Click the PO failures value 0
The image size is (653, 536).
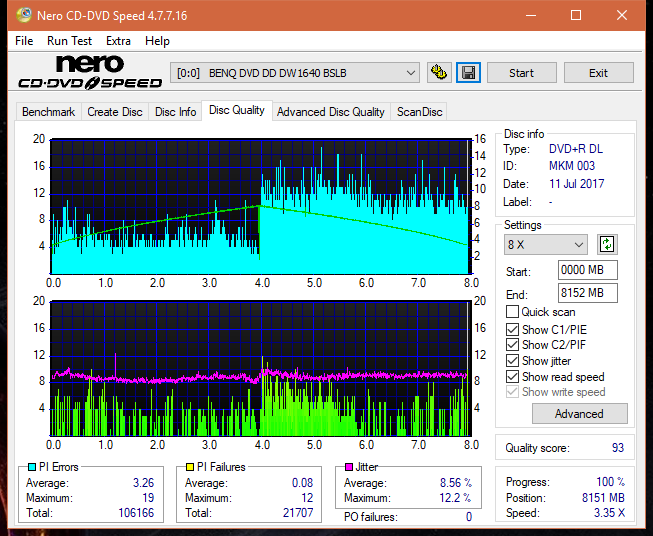(x=469, y=517)
